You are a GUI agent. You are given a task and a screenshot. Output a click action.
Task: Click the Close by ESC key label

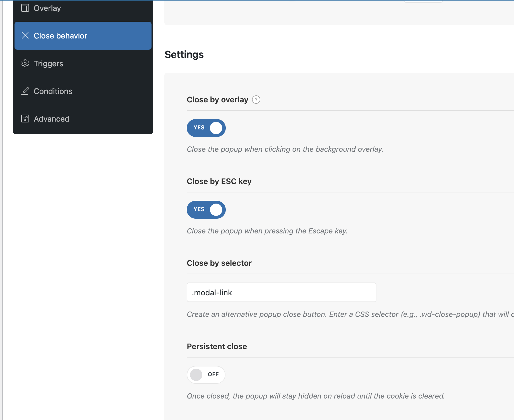(219, 181)
